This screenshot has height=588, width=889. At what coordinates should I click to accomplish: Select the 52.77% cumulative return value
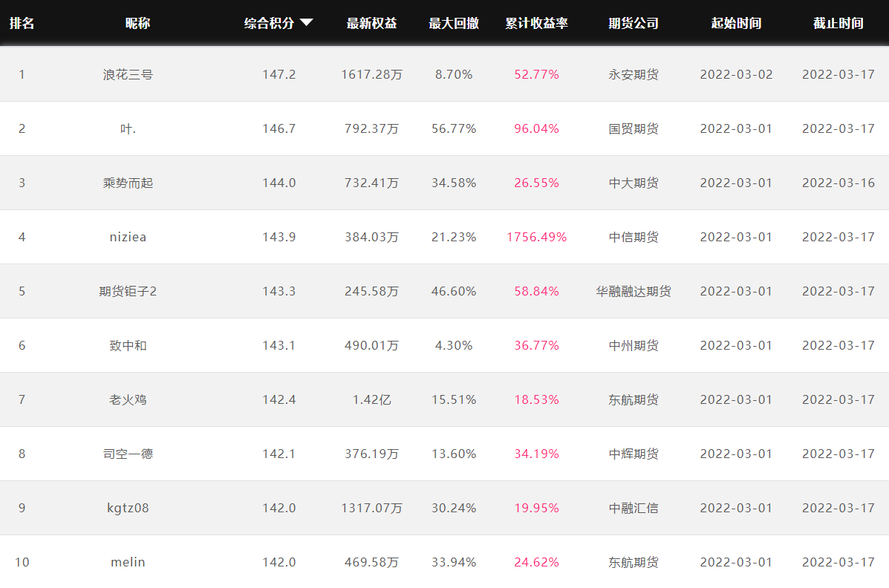[536, 74]
